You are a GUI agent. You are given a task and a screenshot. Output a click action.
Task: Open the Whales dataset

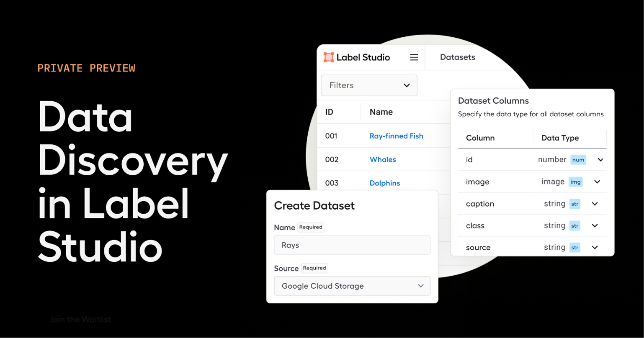[x=383, y=159]
